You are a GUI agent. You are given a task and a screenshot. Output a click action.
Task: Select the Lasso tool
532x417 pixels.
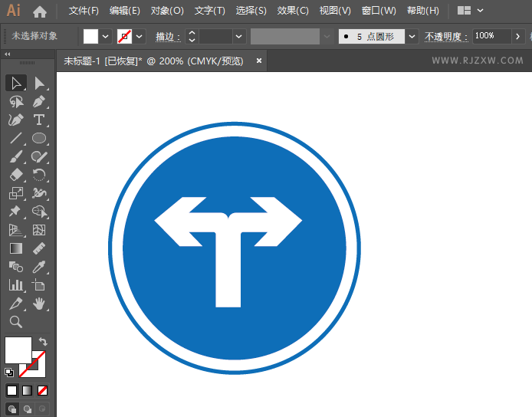tap(16, 102)
